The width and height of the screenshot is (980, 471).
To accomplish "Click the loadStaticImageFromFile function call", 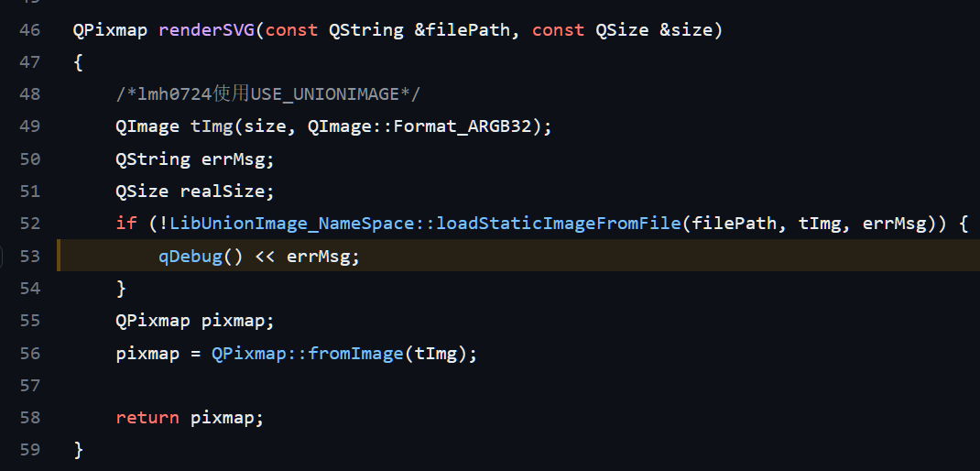I will (x=560, y=224).
